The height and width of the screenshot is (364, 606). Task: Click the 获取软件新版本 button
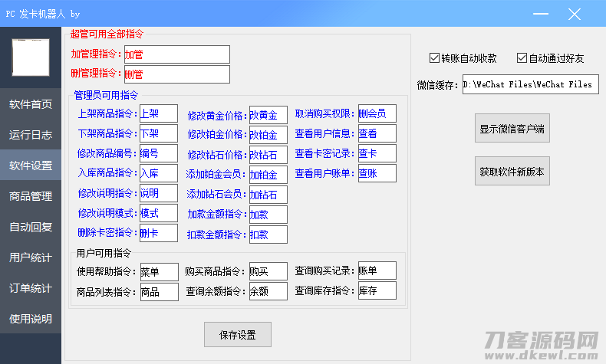point(512,171)
